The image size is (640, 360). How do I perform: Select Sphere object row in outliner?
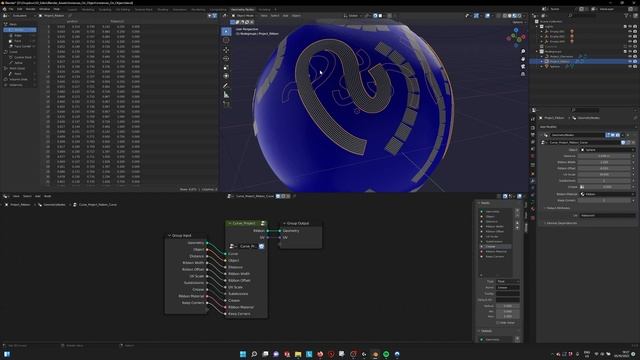(x=555, y=67)
